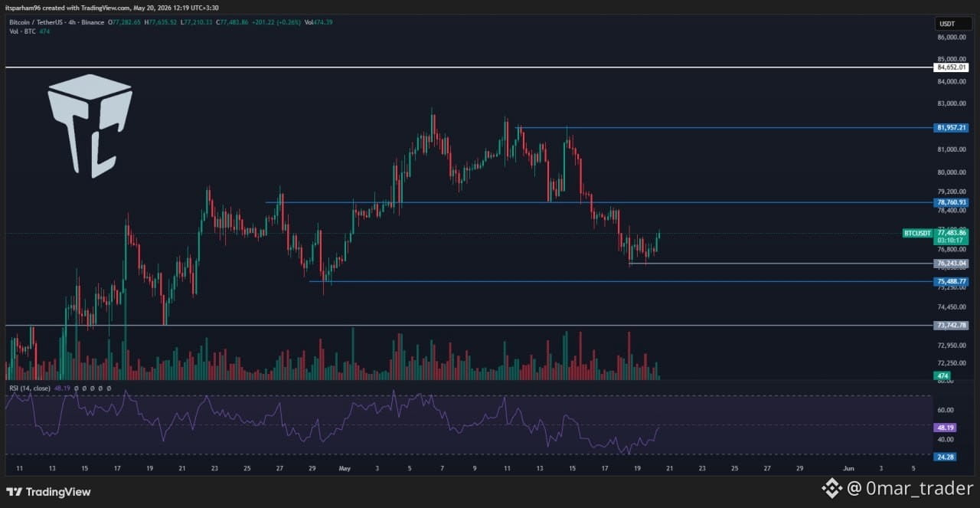Screen dimensions: 980x508
Task: Click the 81,957.21 price label
Action: [952, 127]
